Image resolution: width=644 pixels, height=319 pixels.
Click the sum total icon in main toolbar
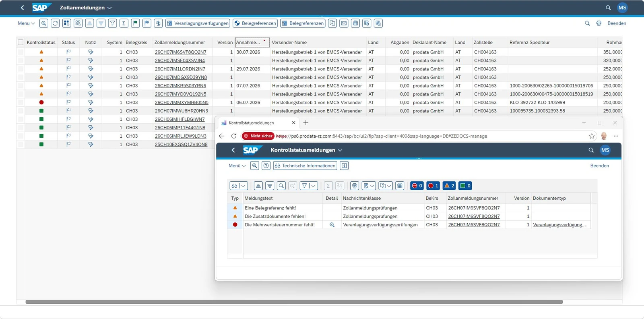[x=124, y=23]
